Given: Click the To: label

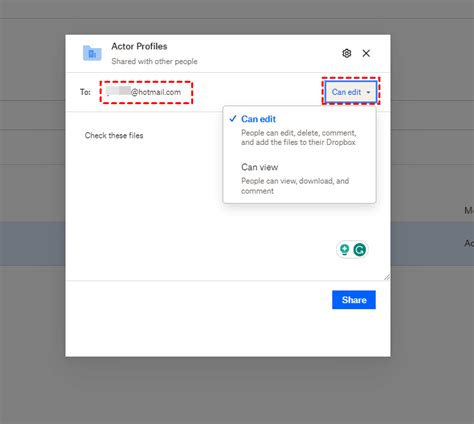Looking at the screenshot, I should (85, 92).
